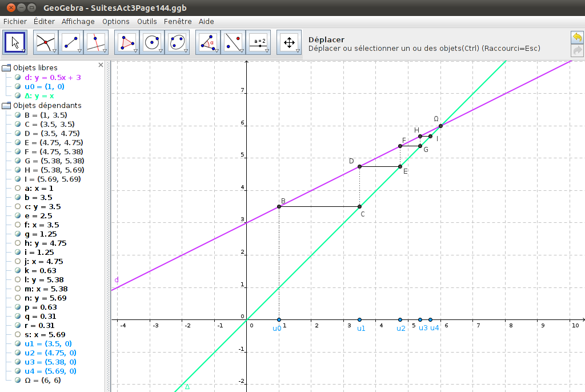
Task: Toggle visibility of line d: y = 0.5x + 3
Action: (x=18, y=77)
